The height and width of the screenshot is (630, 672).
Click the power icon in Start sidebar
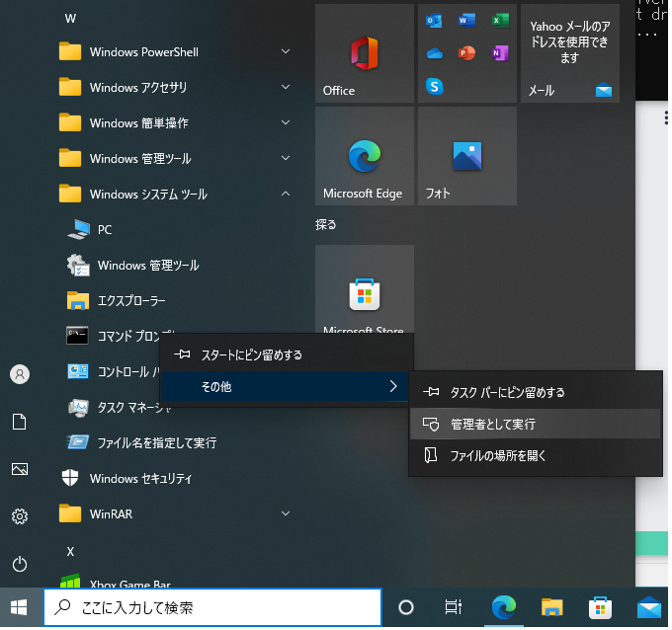tap(20, 564)
